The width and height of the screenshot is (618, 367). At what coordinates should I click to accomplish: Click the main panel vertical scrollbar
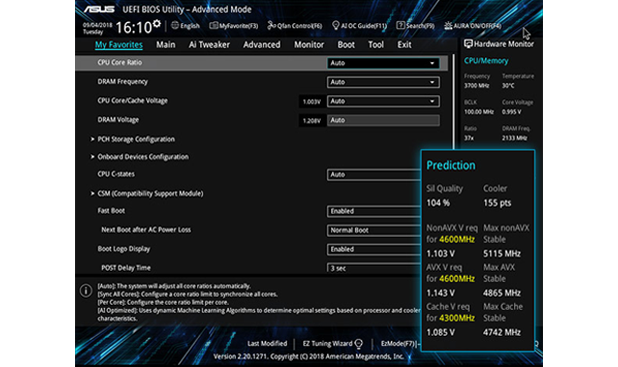pyautogui.click(x=453, y=102)
